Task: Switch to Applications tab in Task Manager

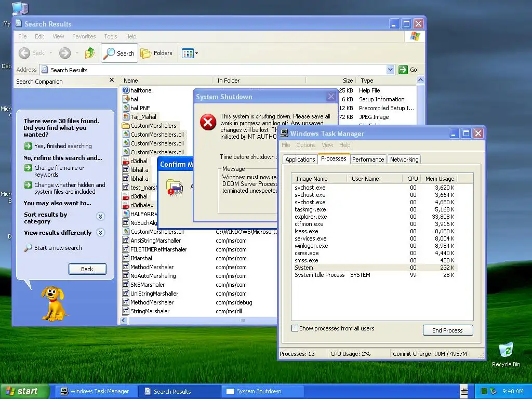Action: click(x=300, y=159)
